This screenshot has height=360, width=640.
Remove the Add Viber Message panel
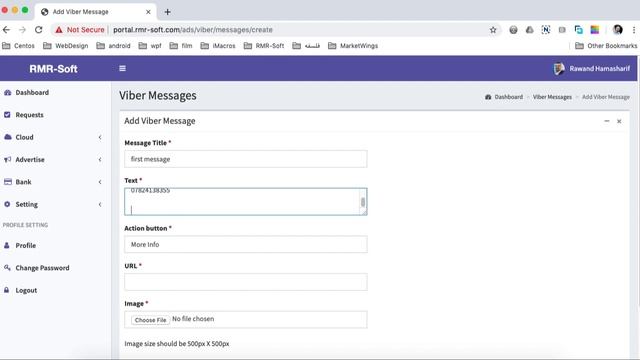(x=619, y=121)
